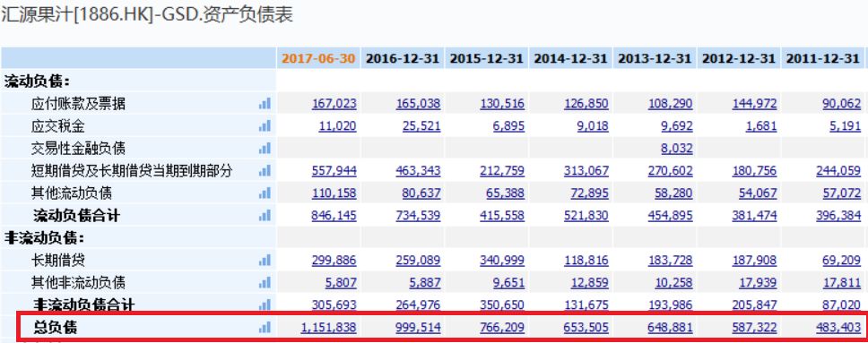Select the 2011-12-31 column header
868x343 pixels.
[822, 58]
